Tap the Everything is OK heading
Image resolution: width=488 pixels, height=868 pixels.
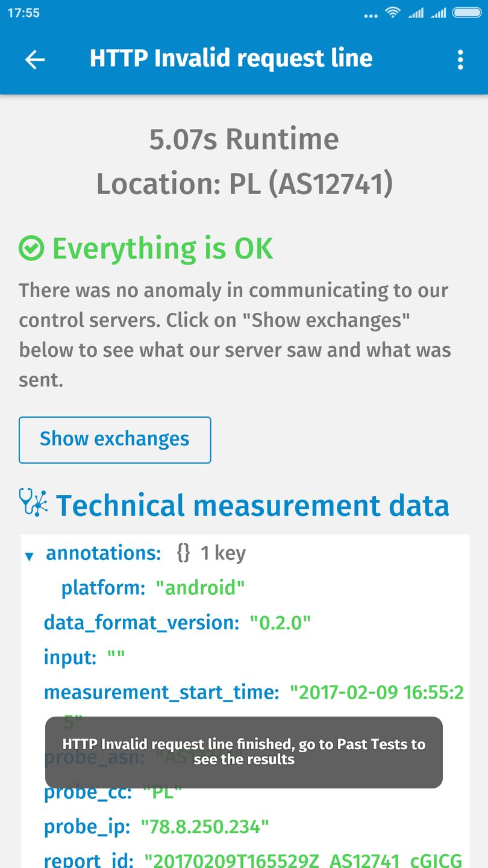coord(163,248)
